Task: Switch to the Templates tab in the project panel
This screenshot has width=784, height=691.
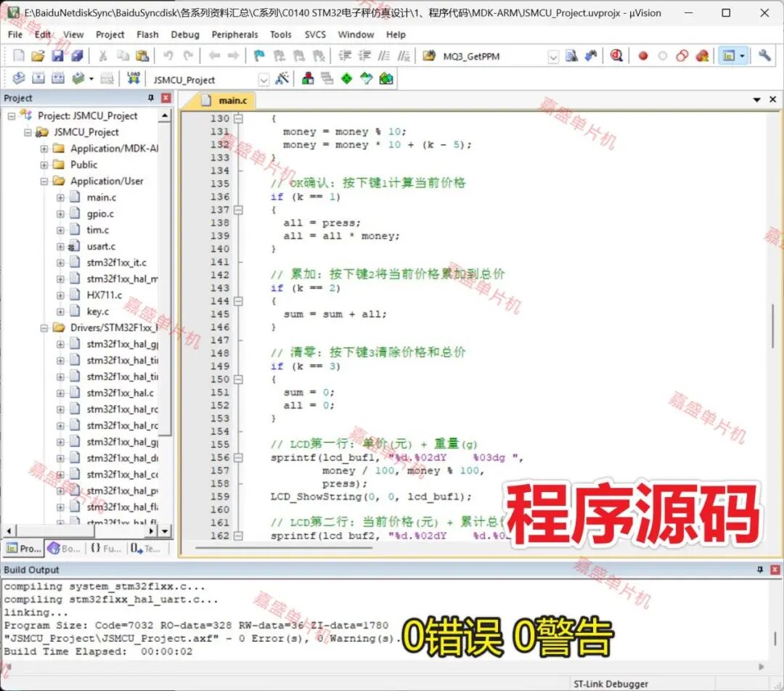Action: pyautogui.click(x=146, y=549)
